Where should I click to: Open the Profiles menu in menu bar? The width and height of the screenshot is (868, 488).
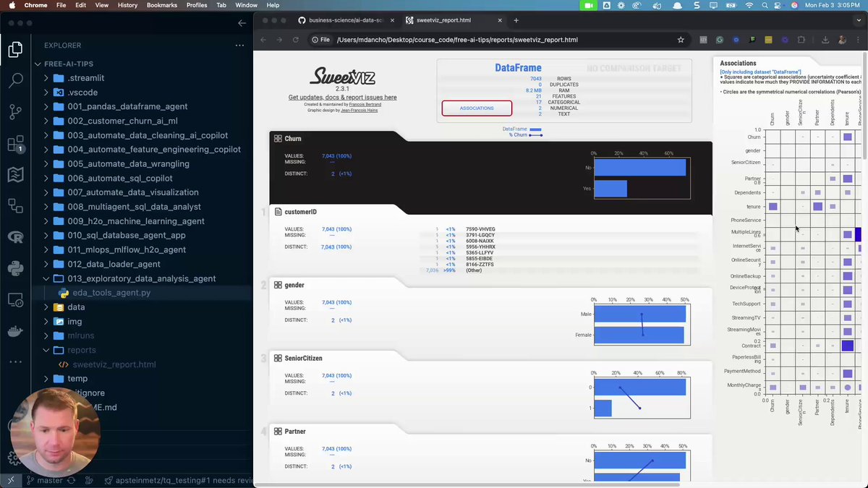[197, 5]
